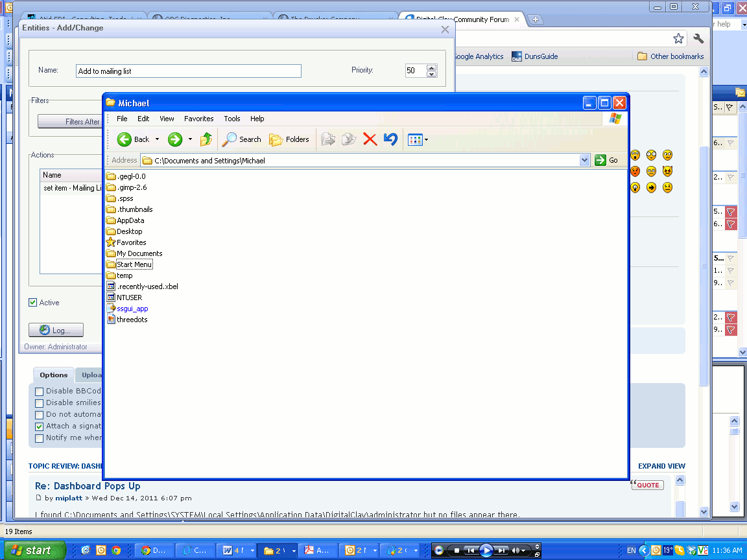Open the Views dropdown arrow
The width and height of the screenshot is (747, 560).
pos(426,139)
